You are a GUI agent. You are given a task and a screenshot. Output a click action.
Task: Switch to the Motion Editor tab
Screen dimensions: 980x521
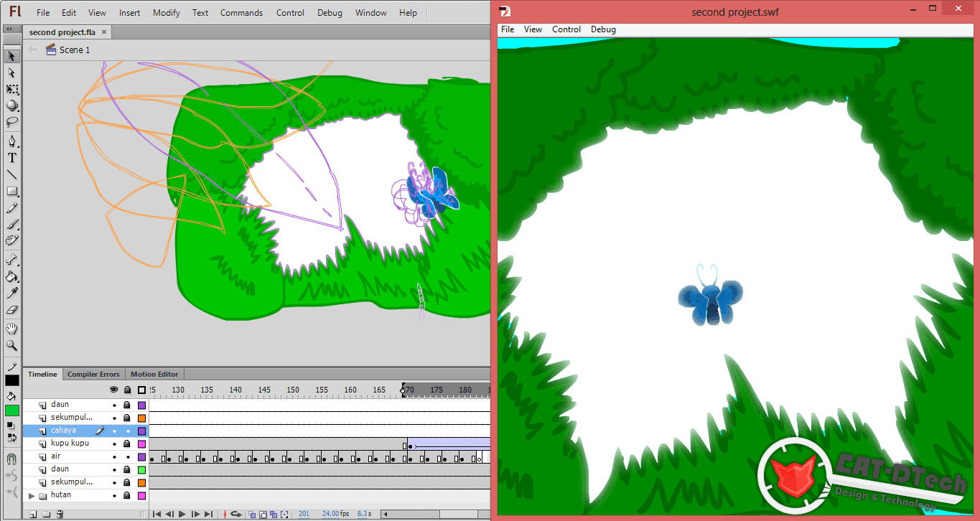pos(154,374)
